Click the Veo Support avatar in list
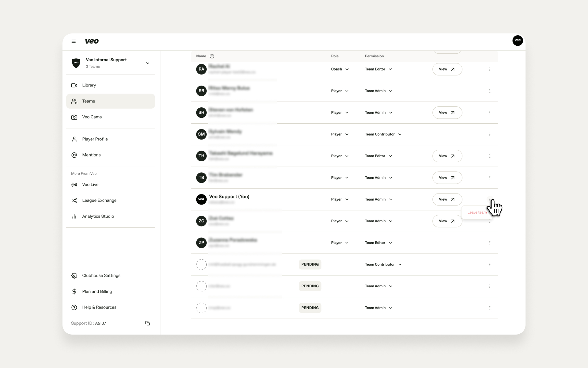 [x=201, y=199]
